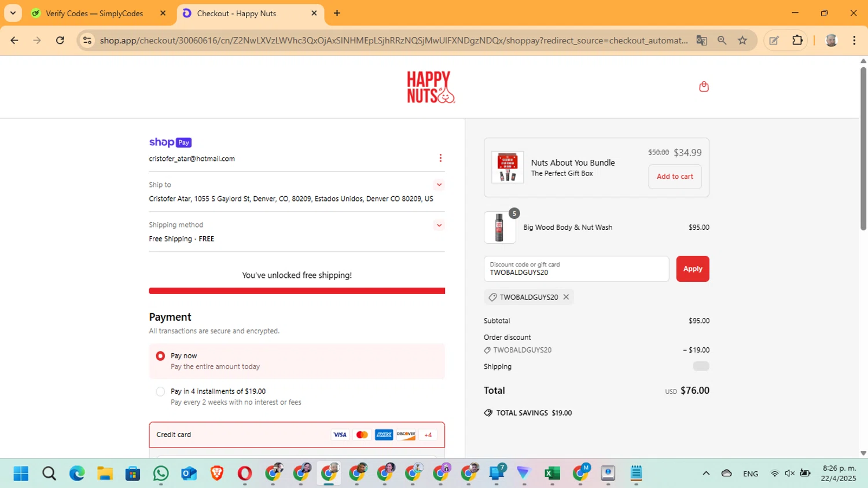Click the browser address bar URL
Image resolution: width=868 pixels, height=488 pixels.
click(393, 41)
